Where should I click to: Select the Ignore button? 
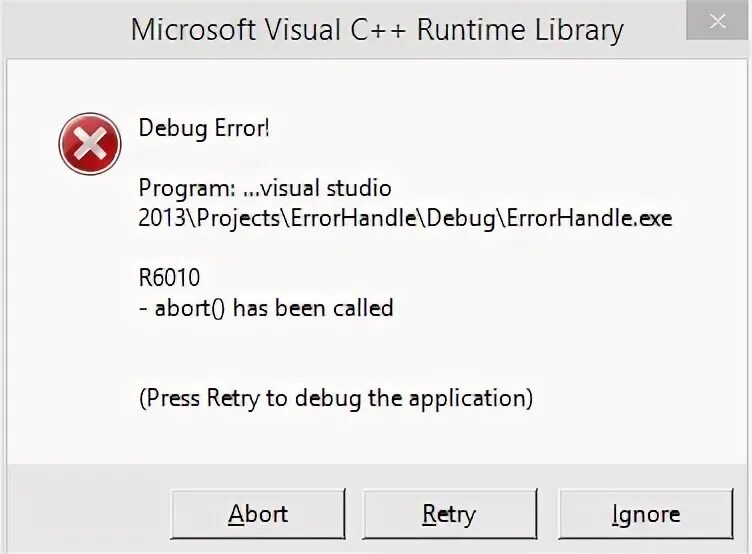click(x=646, y=514)
